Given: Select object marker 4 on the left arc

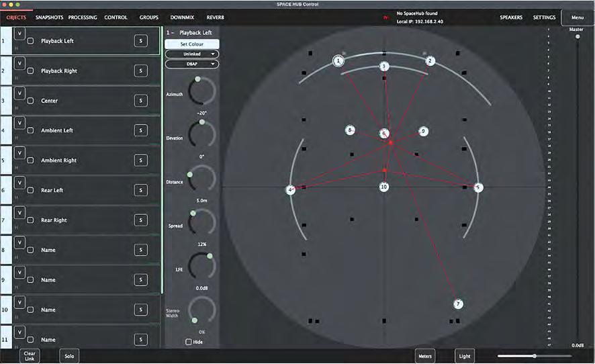Looking at the screenshot, I should (x=290, y=190).
